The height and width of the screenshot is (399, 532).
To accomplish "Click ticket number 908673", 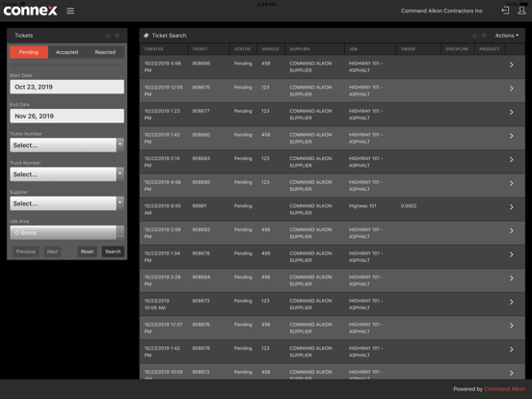I will (x=200, y=301).
